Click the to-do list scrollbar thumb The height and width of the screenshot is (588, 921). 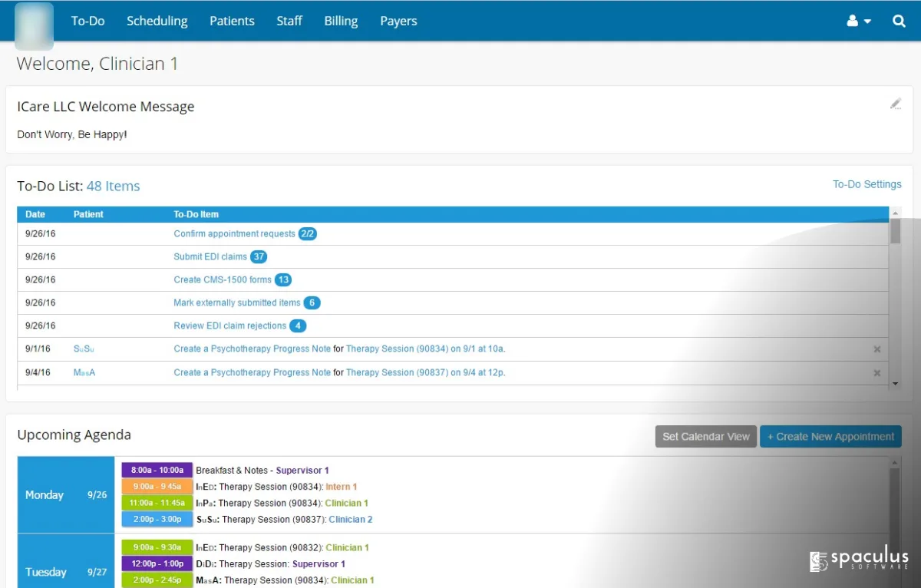click(x=895, y=231)
